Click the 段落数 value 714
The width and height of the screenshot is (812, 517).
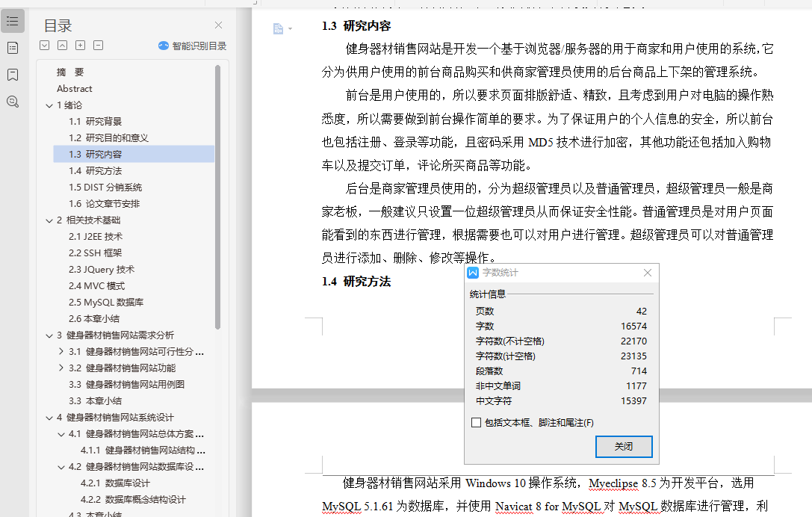[x=639, y=371]
